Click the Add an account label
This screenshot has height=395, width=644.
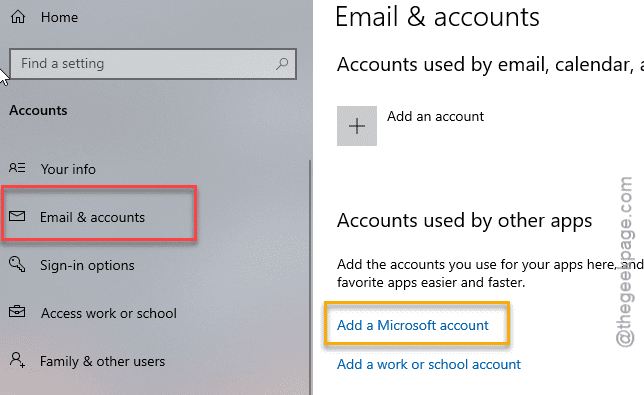click(x=435, y=117)
